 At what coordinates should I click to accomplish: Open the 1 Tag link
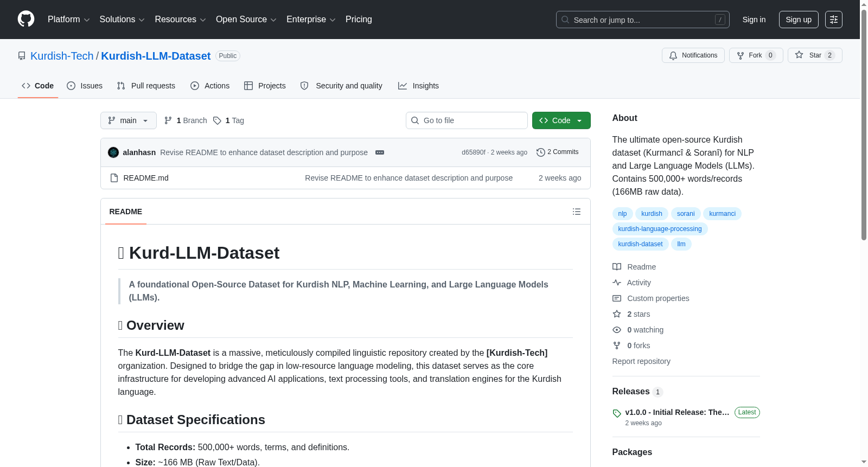[228, 120]
